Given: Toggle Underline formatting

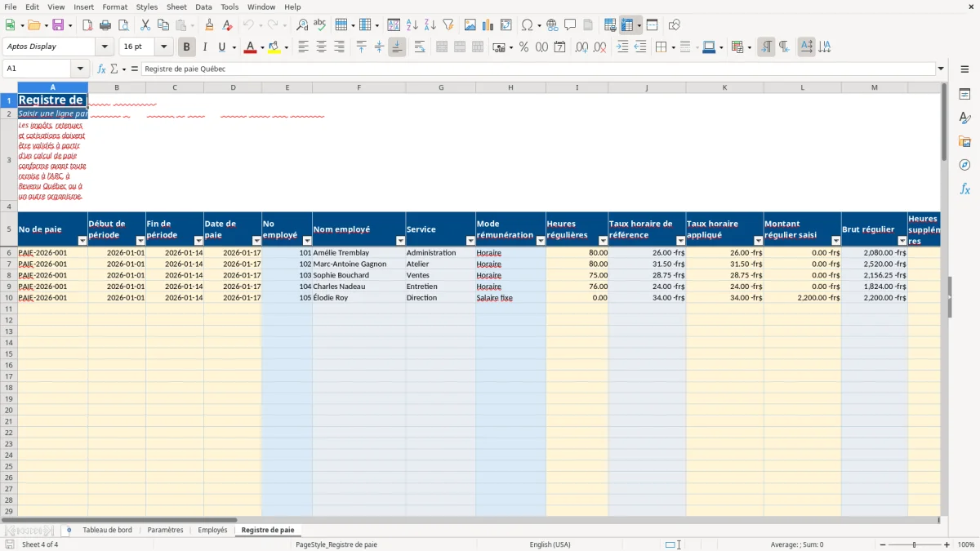Looking at the screenshot, I should (221, 47).
